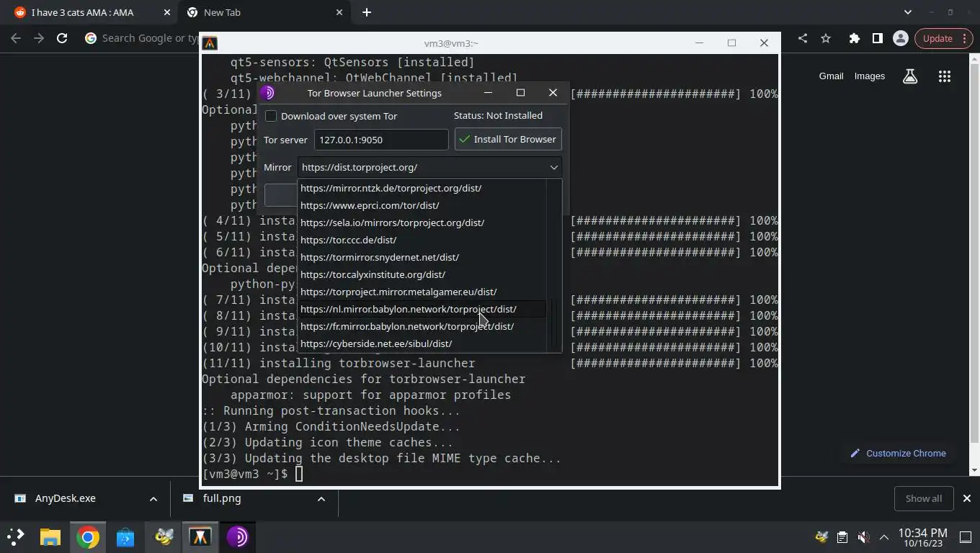Edit the Tor server address field
This screenshot has height=553, width=980.
tap(381, 140)
